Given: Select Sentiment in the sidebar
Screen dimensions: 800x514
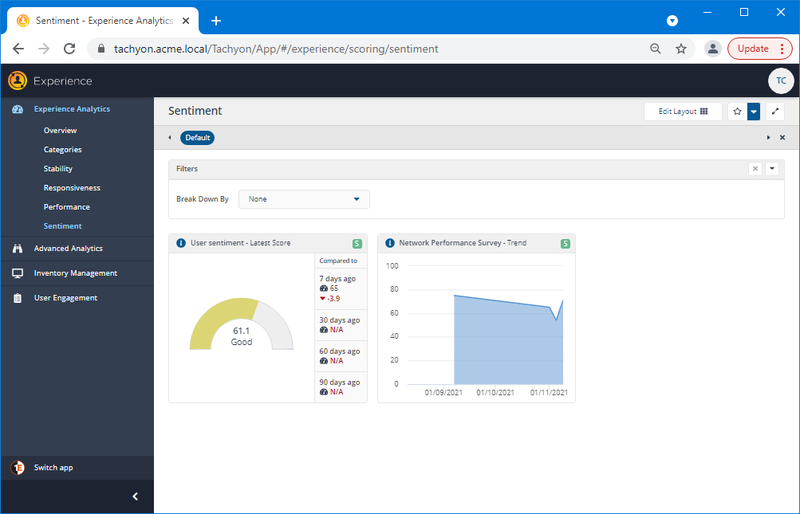Looking at the screenshot, I should click(63, 226).
